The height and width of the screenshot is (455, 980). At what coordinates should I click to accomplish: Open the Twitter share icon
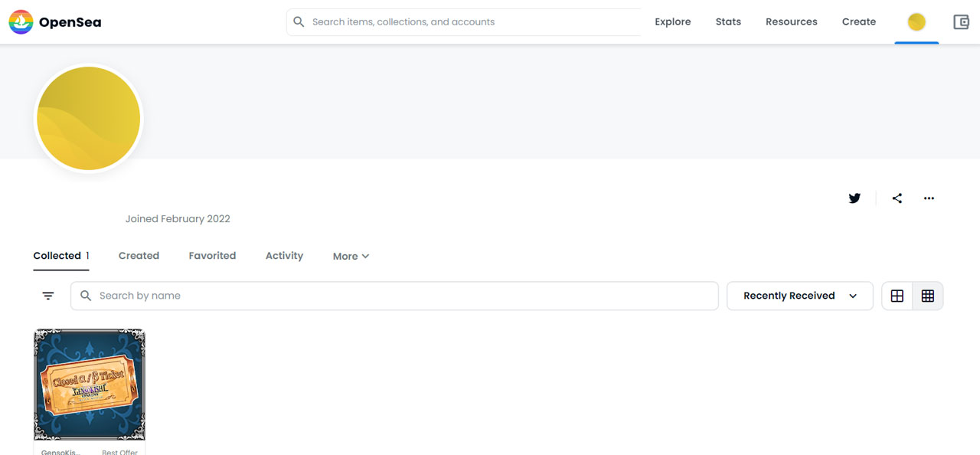[x=854, y=198]
